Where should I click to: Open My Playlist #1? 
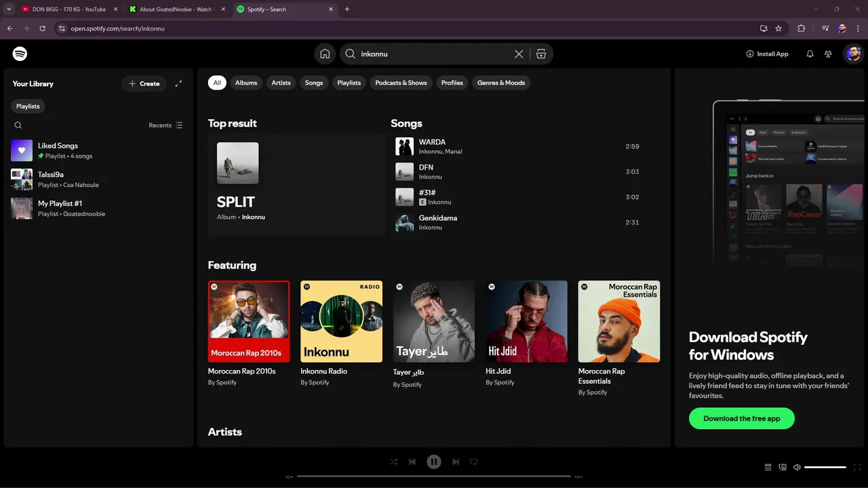[98, 208]
